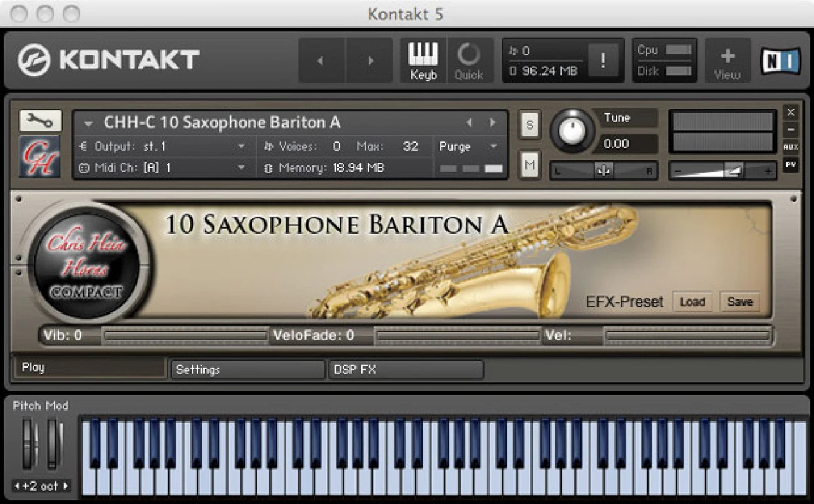Open the Purge dropdown menu
Image resolution: width=814 pixels, height=504 pixels.
pos(469,147)
